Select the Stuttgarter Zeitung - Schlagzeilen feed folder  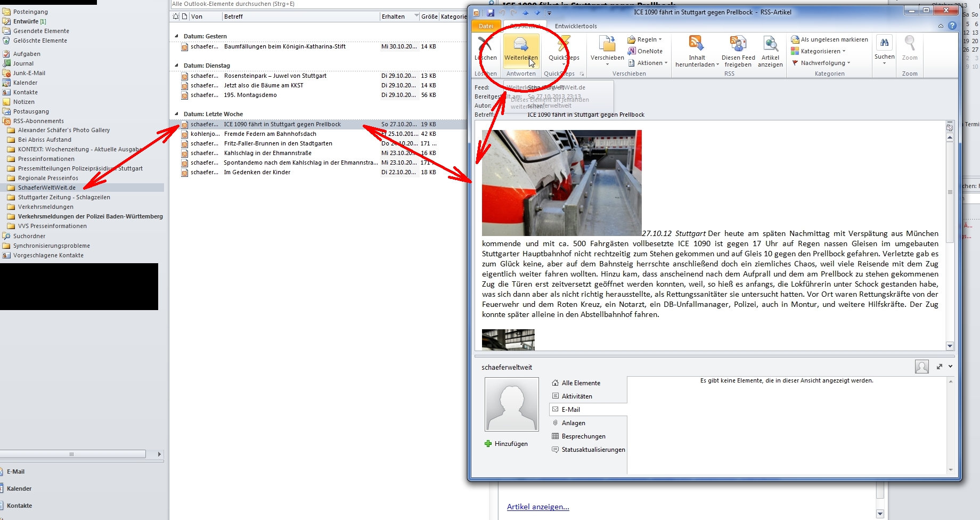64,197
